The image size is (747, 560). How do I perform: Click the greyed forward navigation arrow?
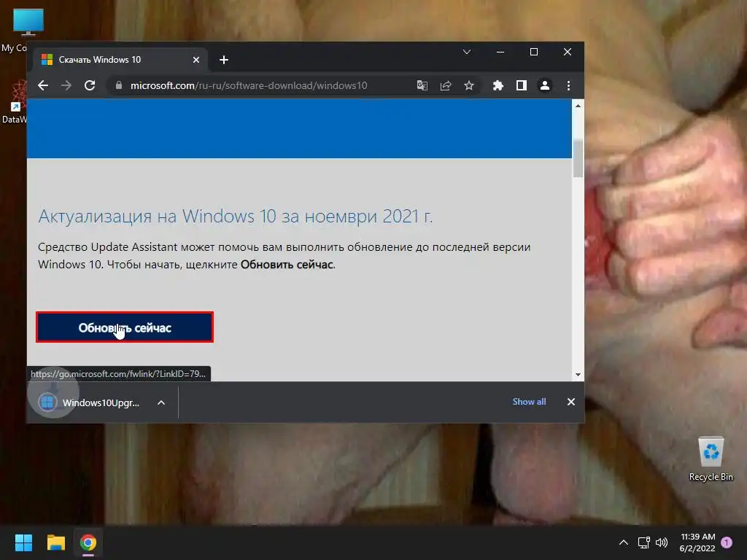[x=66, y=86]
